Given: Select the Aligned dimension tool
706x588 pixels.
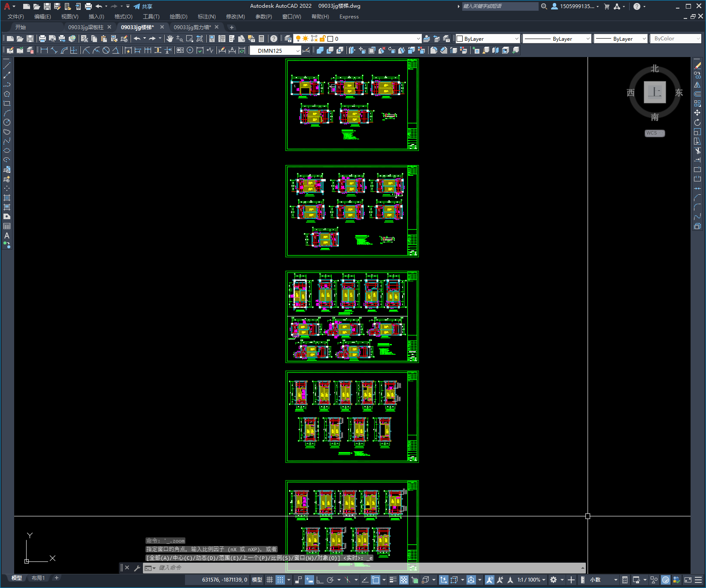Looking at the screenshot, I should [54, 51].
